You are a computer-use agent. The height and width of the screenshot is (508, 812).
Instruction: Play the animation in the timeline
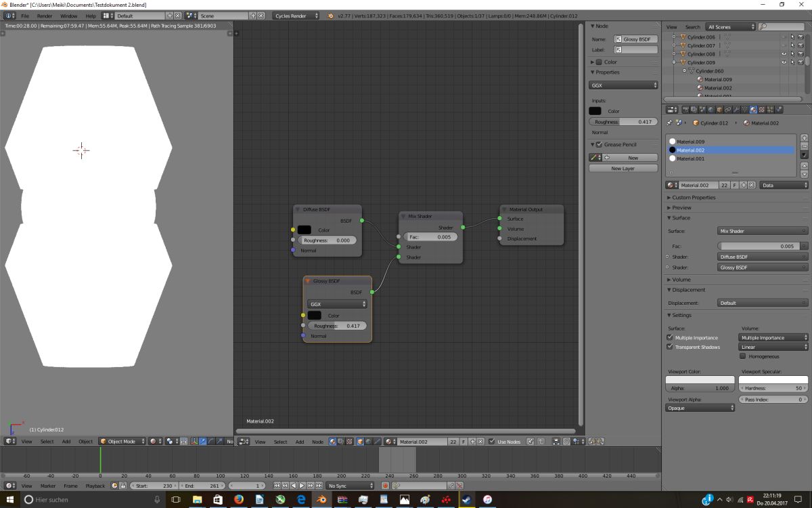pos(302,485)
